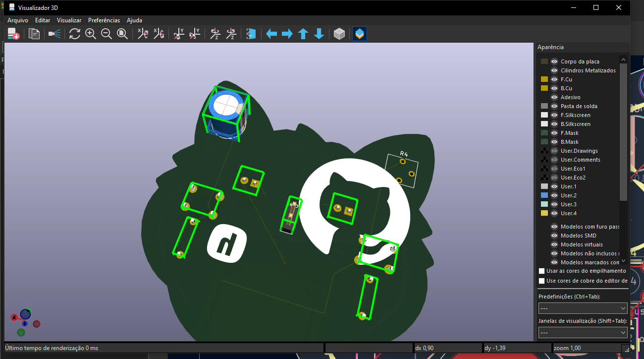The height and width of the screenshot is (359, 644).
Task: Redraw the 3D view
Action: coord(75,34)
